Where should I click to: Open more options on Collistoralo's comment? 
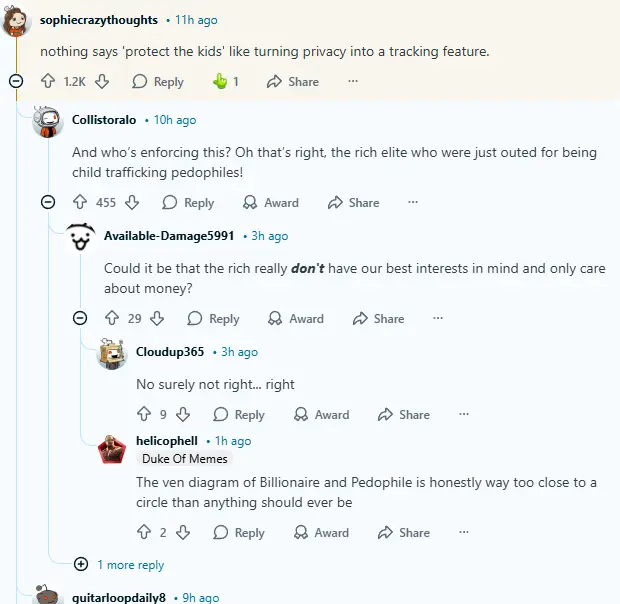tap(413, 202)
